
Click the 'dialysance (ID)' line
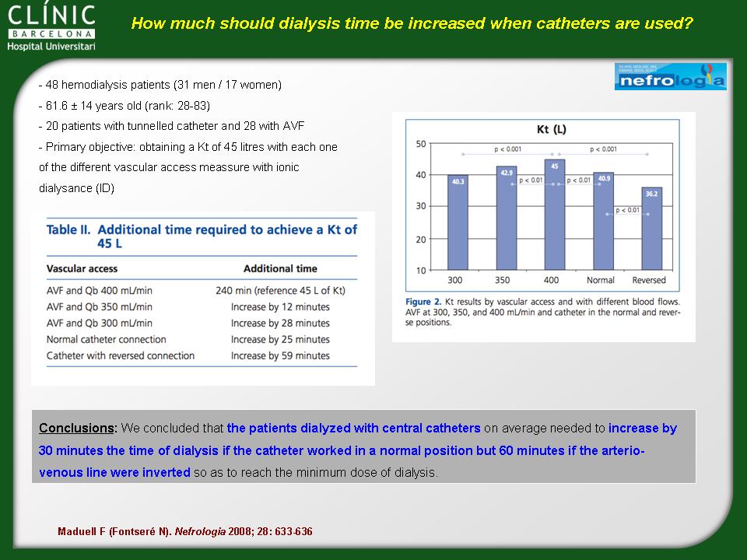tap(77, 188)
